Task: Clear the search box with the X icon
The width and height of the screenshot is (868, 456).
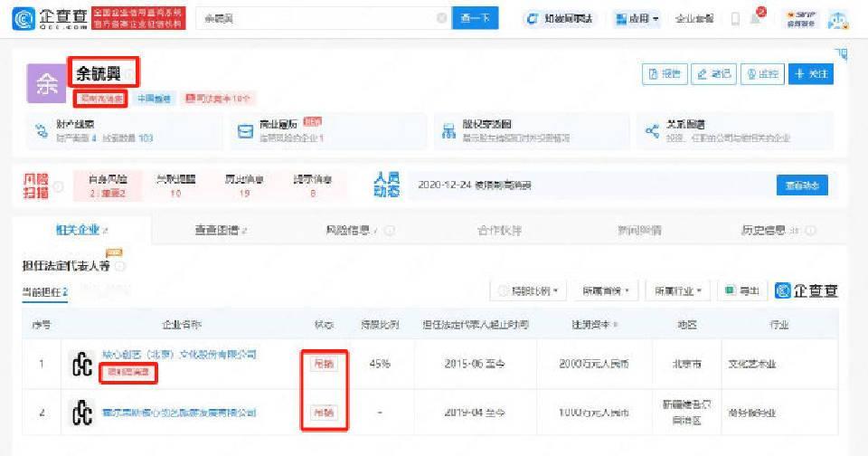Action: tap(442, 18)
